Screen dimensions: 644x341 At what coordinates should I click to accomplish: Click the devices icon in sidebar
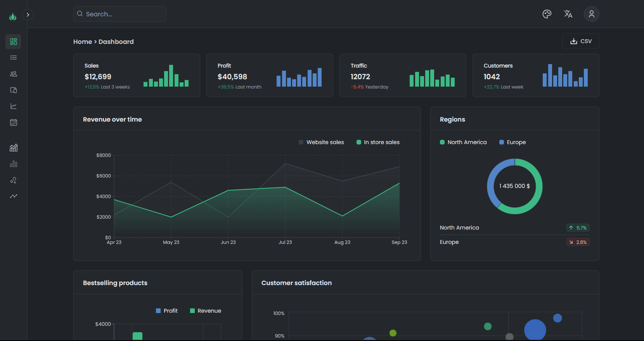[14, 90]
